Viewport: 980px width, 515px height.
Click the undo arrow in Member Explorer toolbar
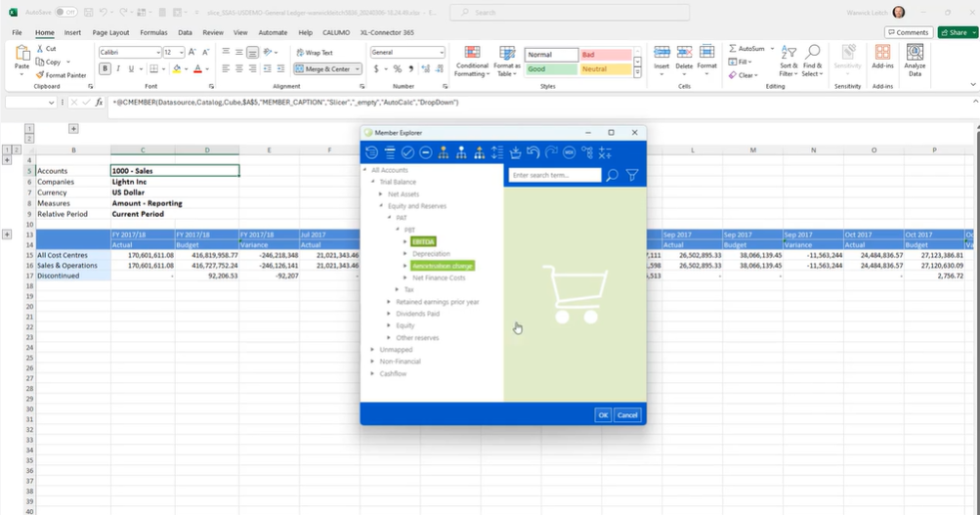533,152
